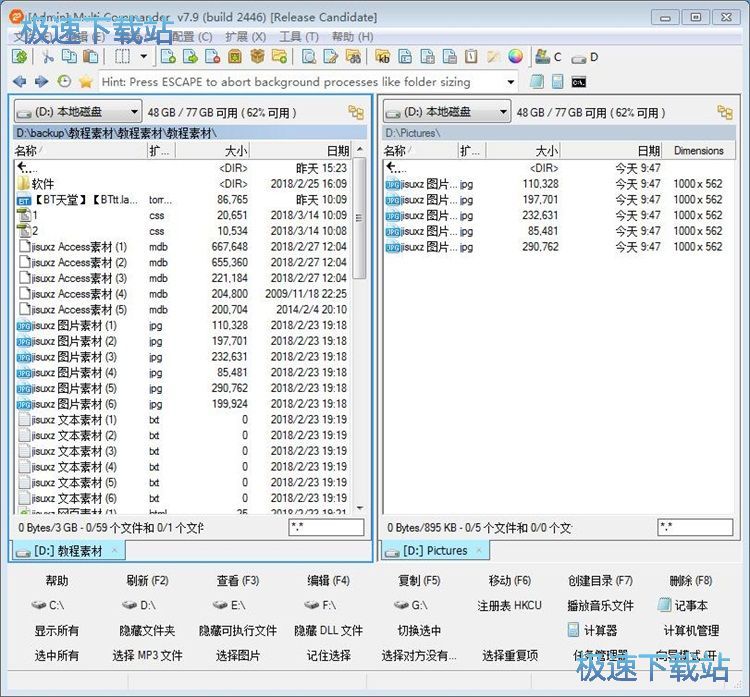Click the 选择图片 button
This screenshot has height=697, width=750.
click(x=238, y=655)
